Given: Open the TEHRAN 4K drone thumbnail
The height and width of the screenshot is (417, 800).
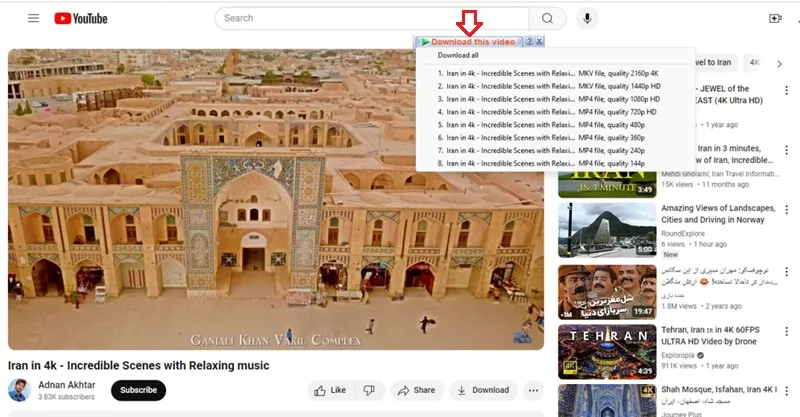Looking at the screenshot, I should [607, 352].
